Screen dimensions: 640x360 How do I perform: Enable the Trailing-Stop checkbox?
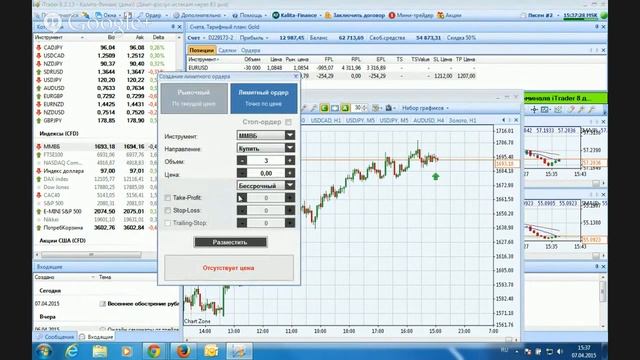click(x=167, y=223)
